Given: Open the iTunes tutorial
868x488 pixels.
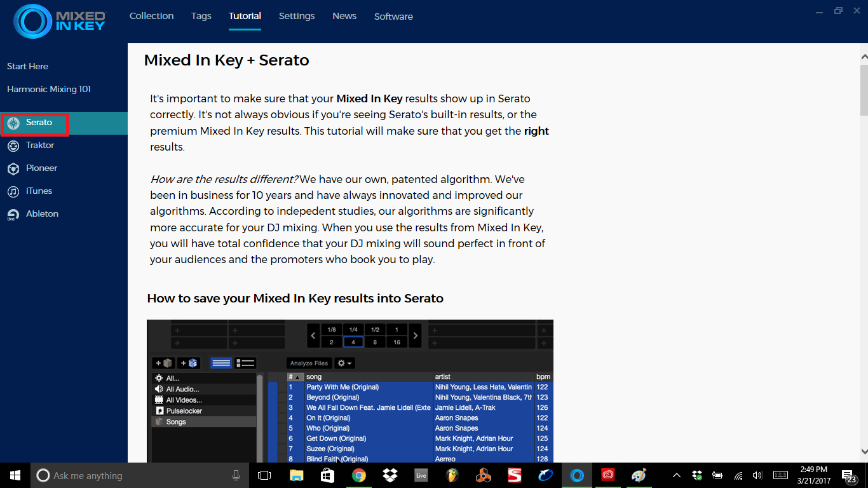Looking at the screenshot, I should tap(39, 191).
